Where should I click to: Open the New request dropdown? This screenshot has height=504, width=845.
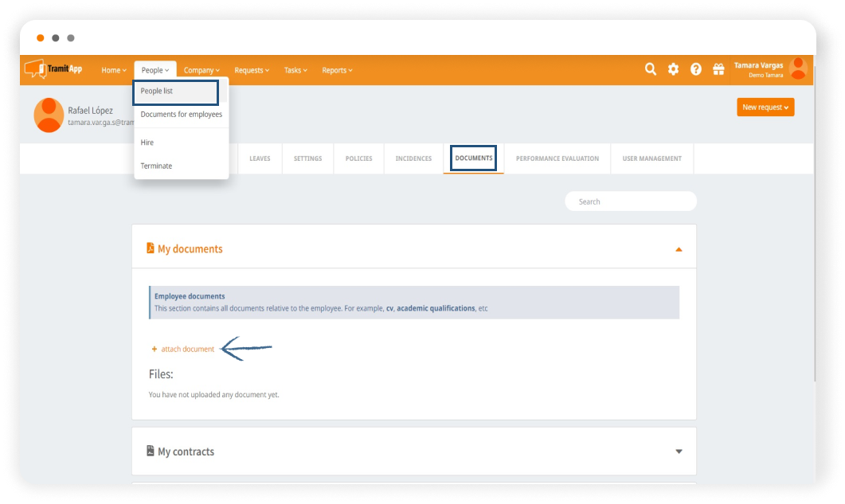tap(765, 107)
